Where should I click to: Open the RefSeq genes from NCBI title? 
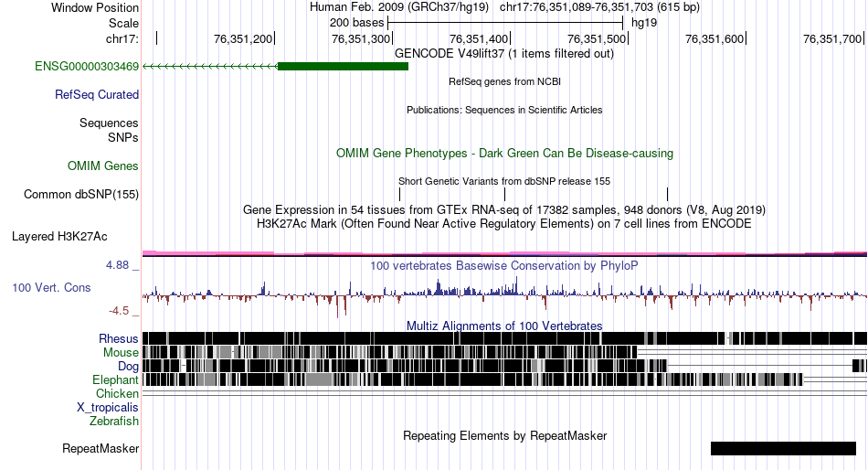click(x=505, y=81)
